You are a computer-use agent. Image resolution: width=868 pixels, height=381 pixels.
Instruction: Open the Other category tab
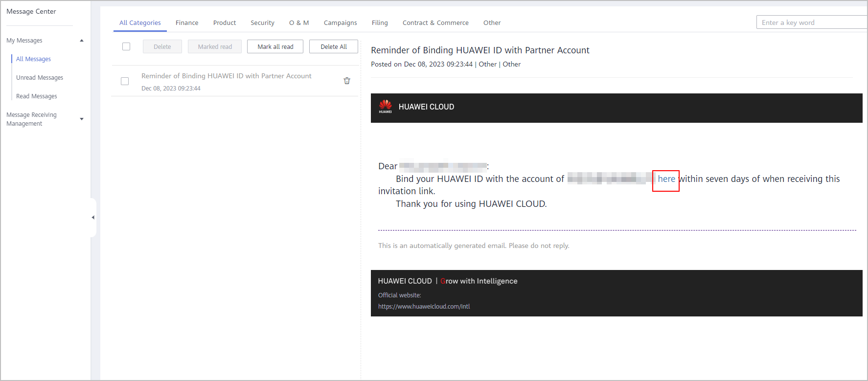point(492,22)
